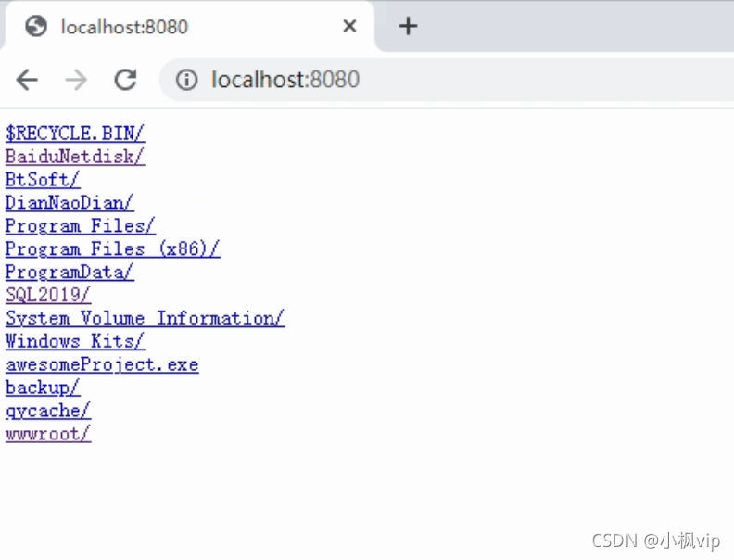
Task: Open the SQL2019/ folder link
Action: click(48, 295)
